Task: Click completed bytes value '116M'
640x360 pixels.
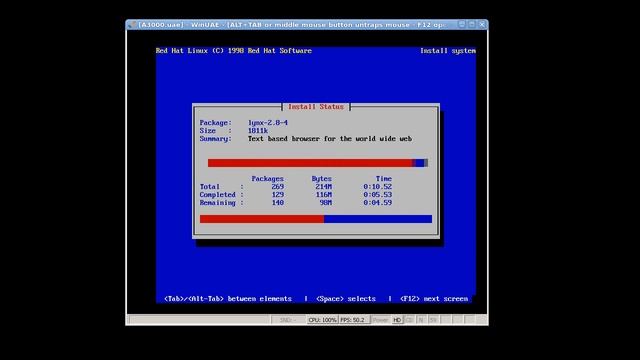Action: [324, 195]
